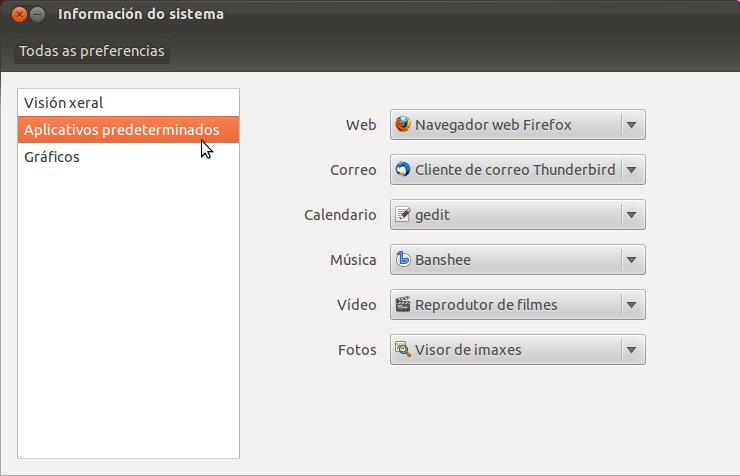Screen dimensions: 740x476
Task: Close the Información do sistema window
Action: tap(19, 15)
